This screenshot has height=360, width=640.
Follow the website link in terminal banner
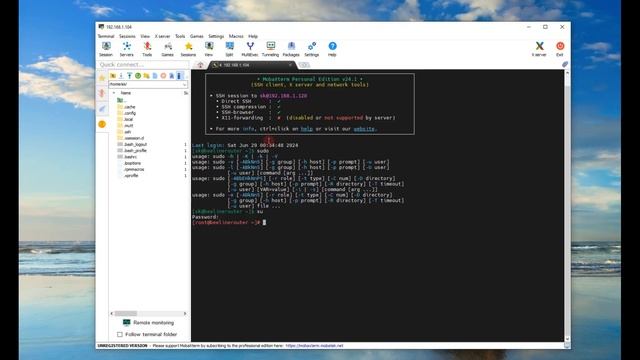(364, 129)
